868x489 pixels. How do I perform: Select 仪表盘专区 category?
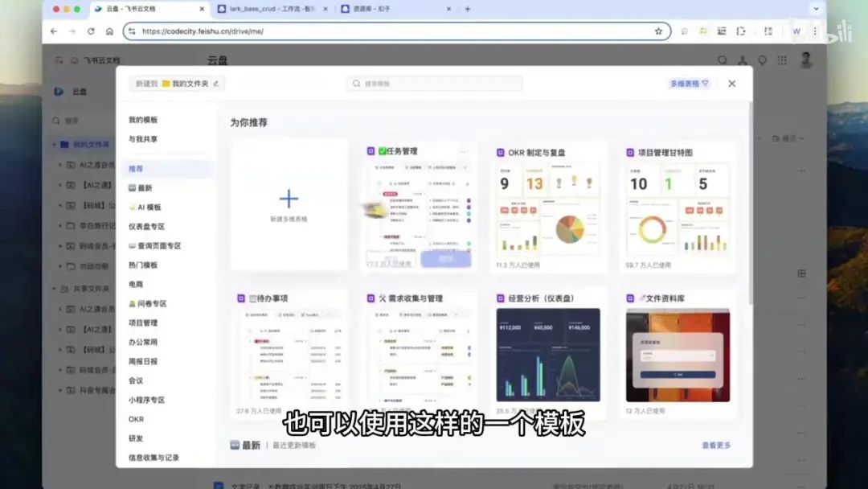[147, 227]
